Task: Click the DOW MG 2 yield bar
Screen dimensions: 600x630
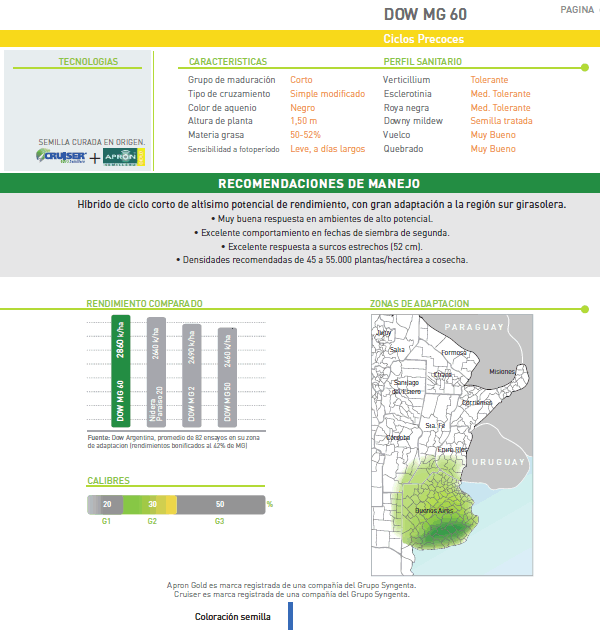Action: click(x=191, y=375)
